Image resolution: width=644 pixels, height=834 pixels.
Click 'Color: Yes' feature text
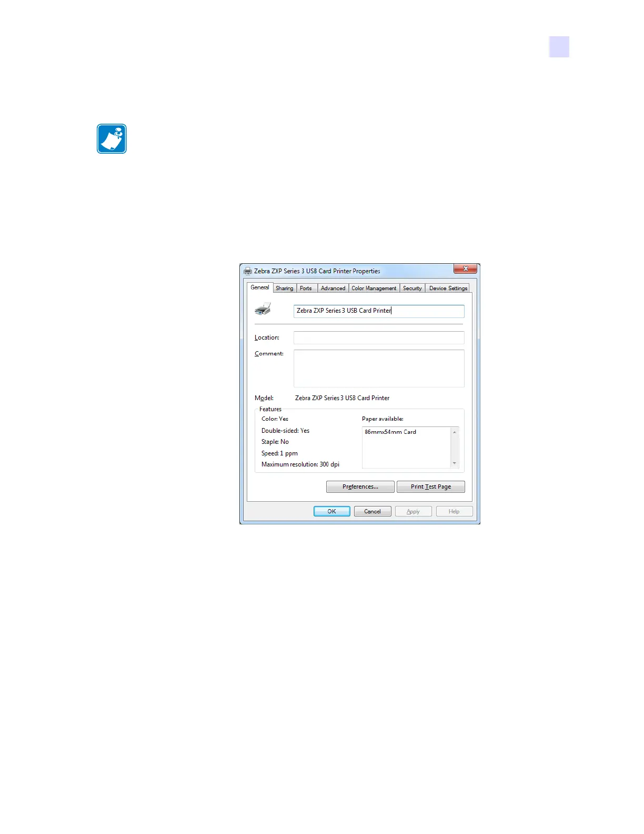tap(275, 419)
